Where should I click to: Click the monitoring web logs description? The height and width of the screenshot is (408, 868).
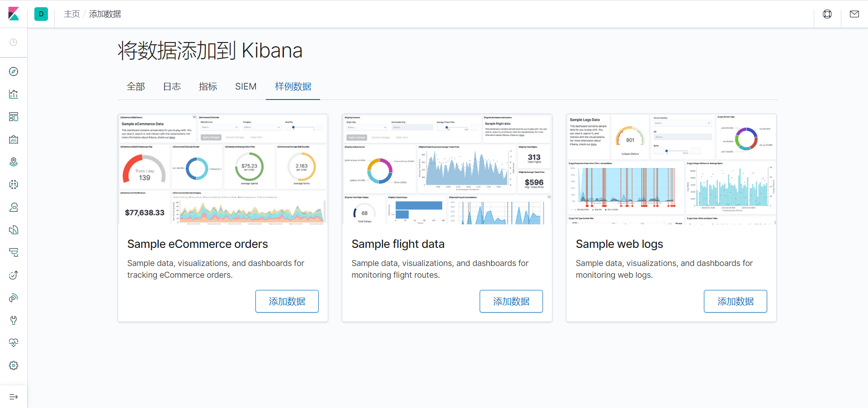[664, 269]
